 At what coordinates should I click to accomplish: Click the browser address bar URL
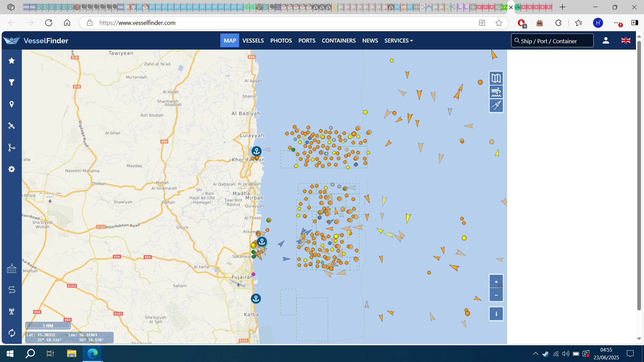[138, 23]
